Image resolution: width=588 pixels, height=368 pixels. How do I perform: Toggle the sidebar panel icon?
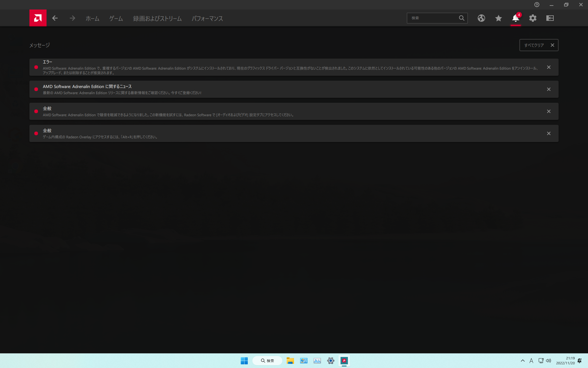(550, 18)
